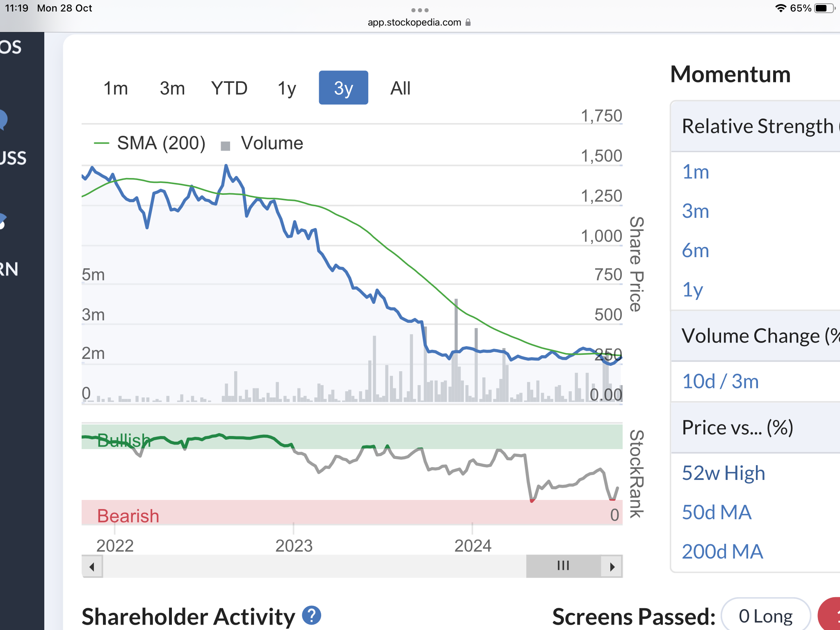Image resolution: width=840 pixels, height=630 pixels.
Task: Open the 50d MA link
Action: [717, 512]
